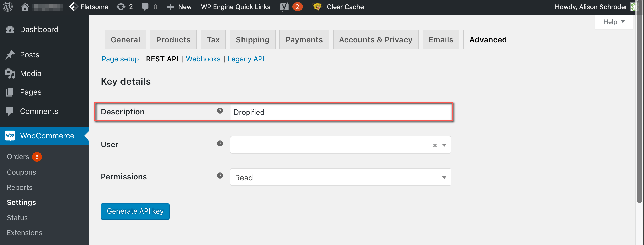Screen dimensions: 644x245
Task: Open the Yoast SEO icon
Action: [x=284, y=7]
